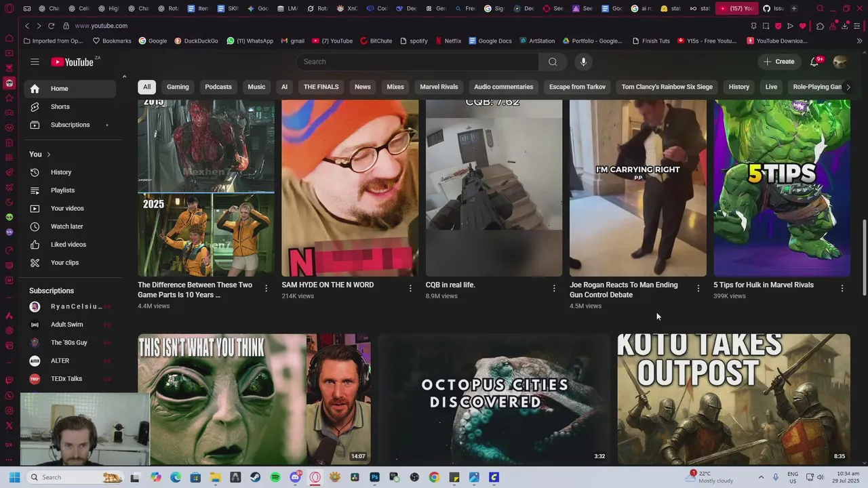
Task: Go back with the browser back arrow
Action: (26, 26)
